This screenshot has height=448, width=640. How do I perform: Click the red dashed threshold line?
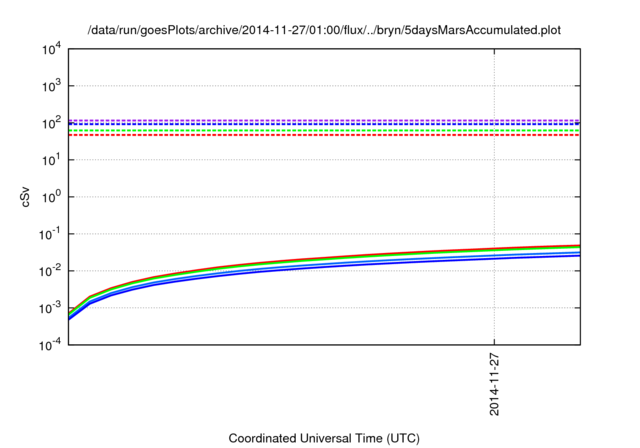tap(324, 135)
